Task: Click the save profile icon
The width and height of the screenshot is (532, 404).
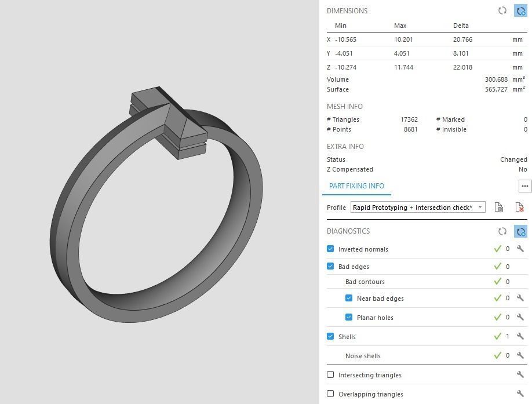Action: (x=499, y=207)
